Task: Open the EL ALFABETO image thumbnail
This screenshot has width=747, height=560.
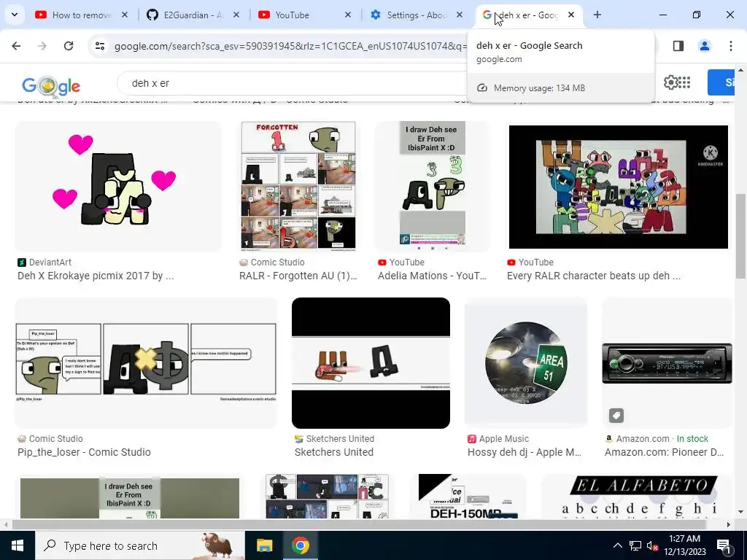Action: pos(637,496)
